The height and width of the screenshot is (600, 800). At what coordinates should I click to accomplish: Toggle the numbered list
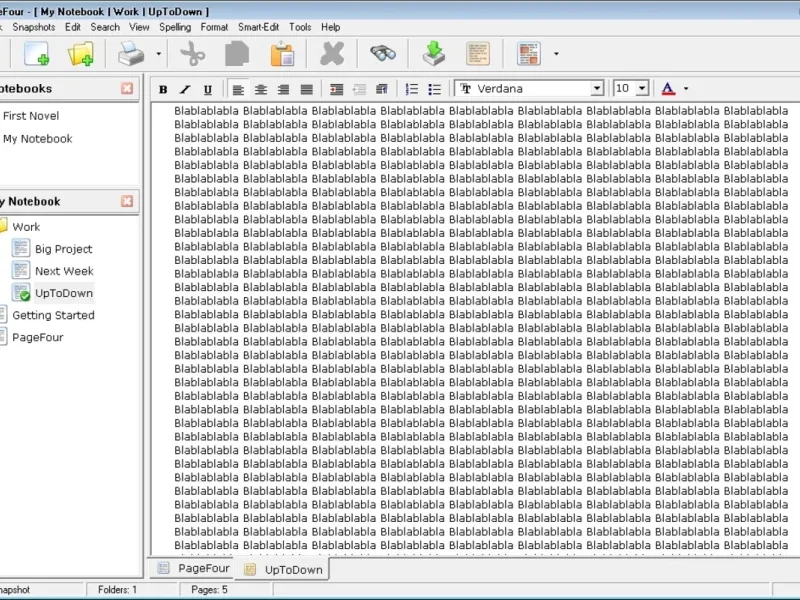pyautogui.click(x=412, y=89)
